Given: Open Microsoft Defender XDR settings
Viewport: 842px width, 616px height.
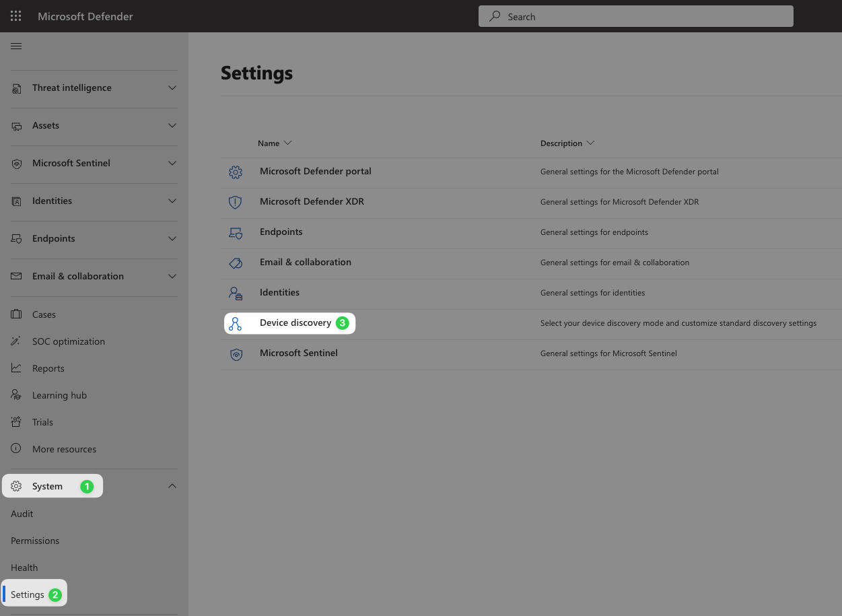Looking at the screenshot, I should tap(312, 201).
